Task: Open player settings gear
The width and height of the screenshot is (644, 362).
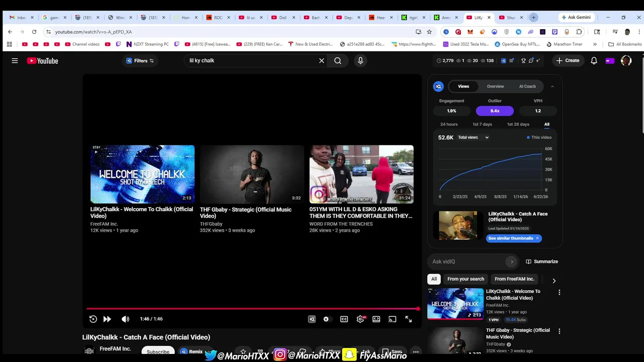Action: click(360, 319)
